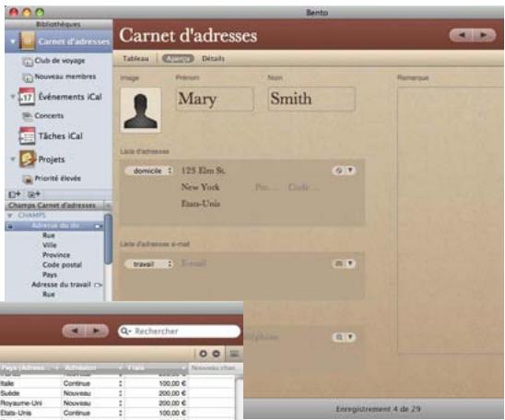Click the add record circle icon
Image resolution: width=505 pixels, height=420 pixels.
pyautogui.click(x=203, y=354)
